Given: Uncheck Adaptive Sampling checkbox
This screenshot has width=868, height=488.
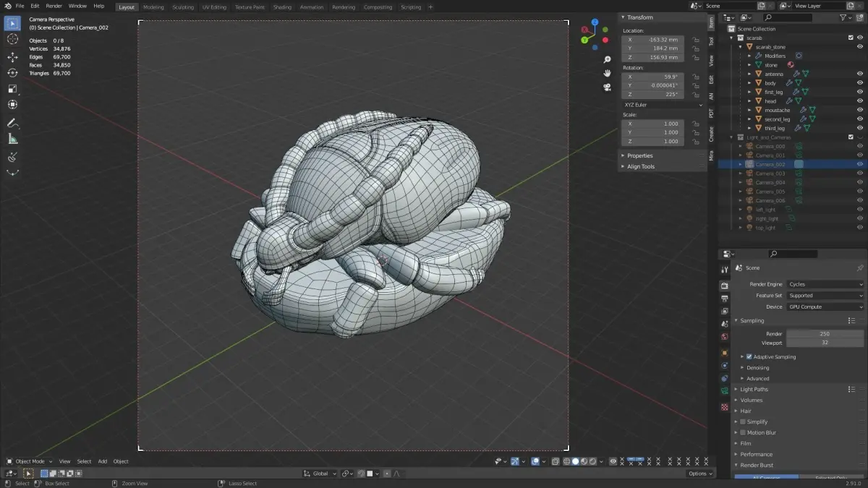Looking at the screenshot, I should click(x=749, y=356).
